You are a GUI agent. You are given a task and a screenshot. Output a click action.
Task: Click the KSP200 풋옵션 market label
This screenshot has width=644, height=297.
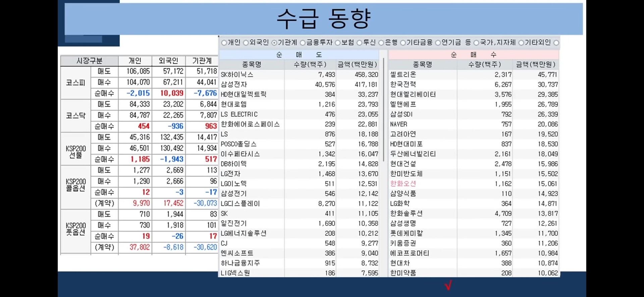76,229
